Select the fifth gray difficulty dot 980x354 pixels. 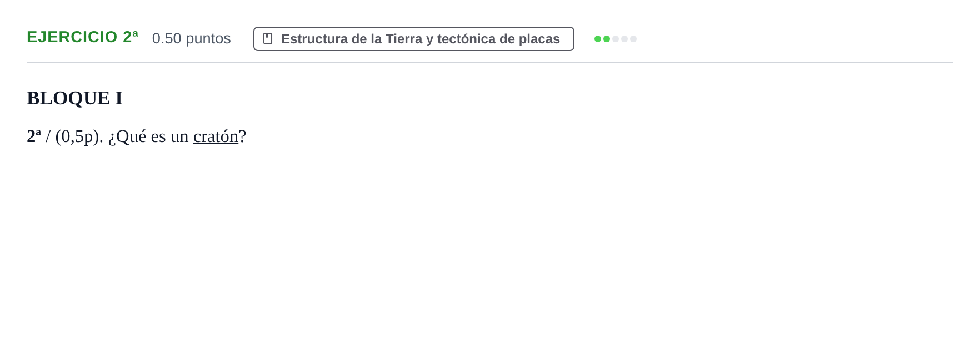(633, 39)
